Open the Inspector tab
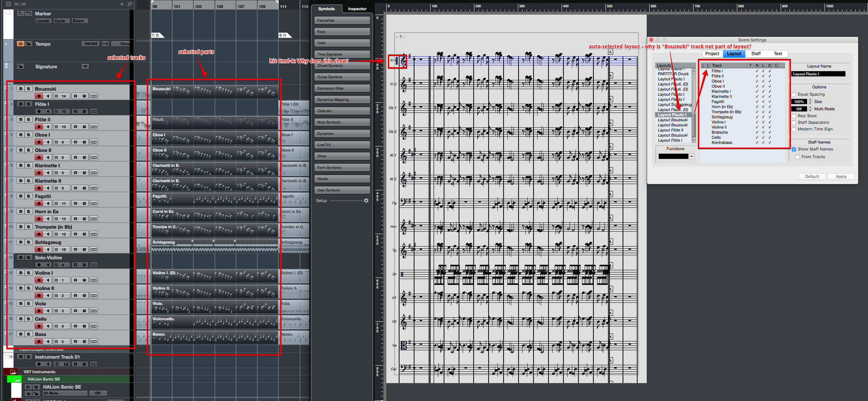The height and width of the screenshot is (401, 868). 357,9
